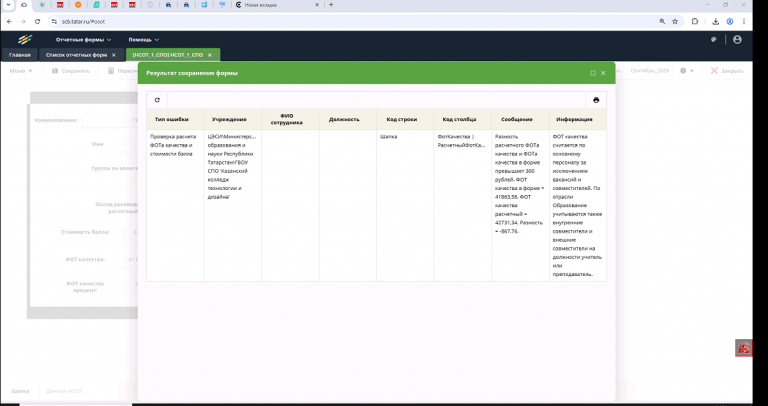Viewport: 768px width, 406px height.
Task: Select the ФОТ качества information cell
Action: 577,205
